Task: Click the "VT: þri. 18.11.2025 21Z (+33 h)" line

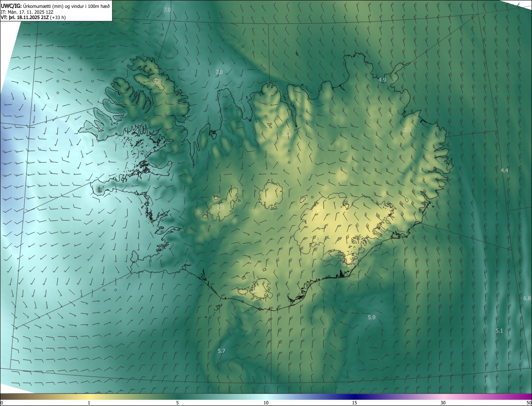Action: pyautogui.click(x=33, y=17)
